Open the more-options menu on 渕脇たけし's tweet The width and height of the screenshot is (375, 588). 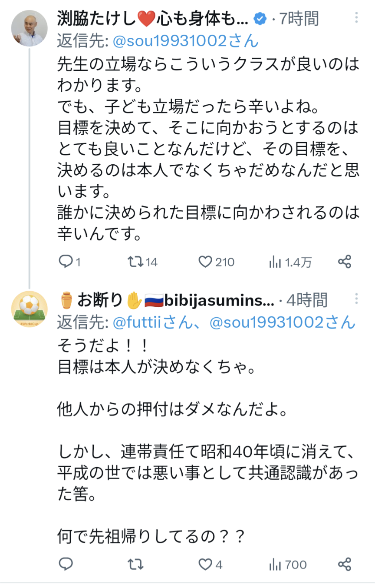coord(356,18)
